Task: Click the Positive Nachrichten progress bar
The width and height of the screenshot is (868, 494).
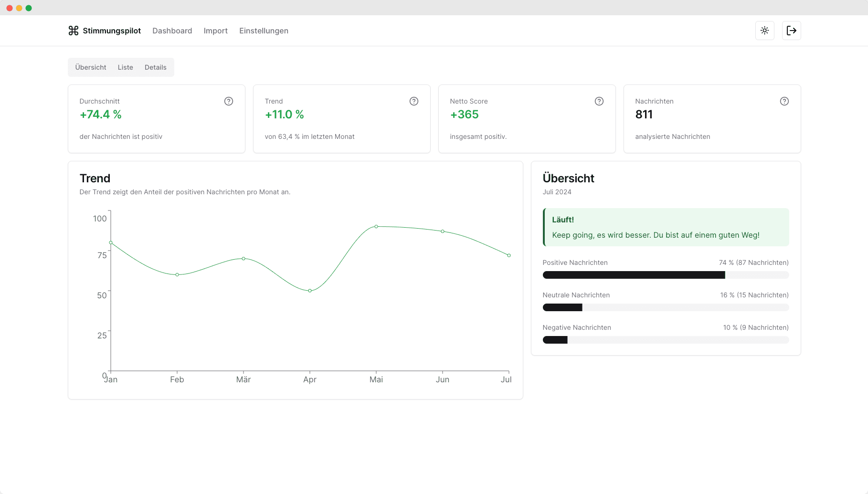Action: tap(666, 275)
